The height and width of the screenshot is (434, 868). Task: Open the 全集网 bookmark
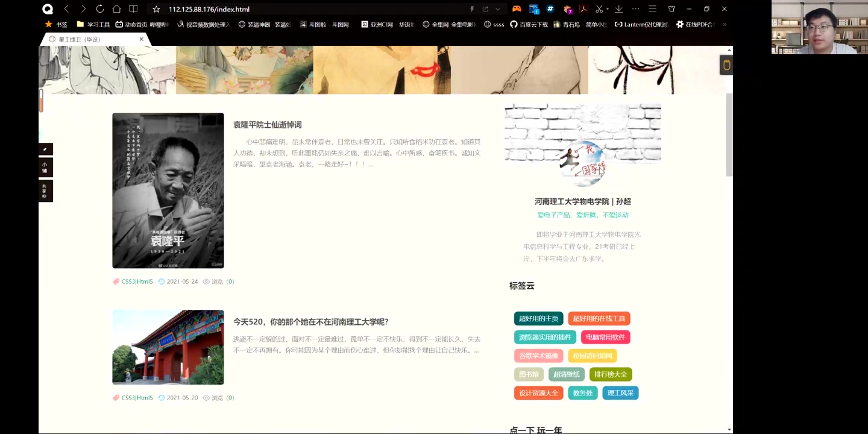(x=449, y=25)
